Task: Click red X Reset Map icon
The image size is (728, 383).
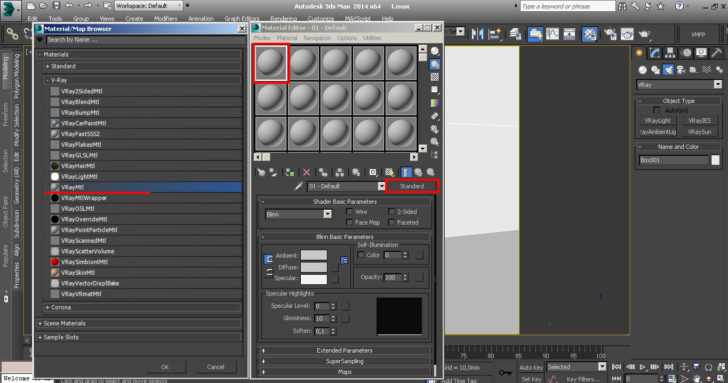Action: [x=306, y=172]
